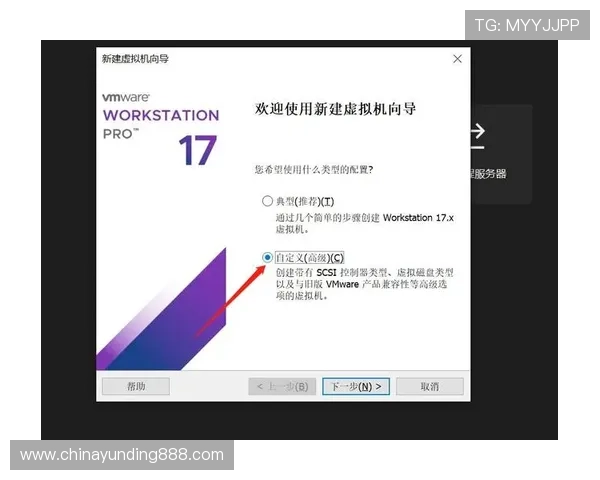Click the 帮助 button
600x480 pixels.
[x=136, y=386]
